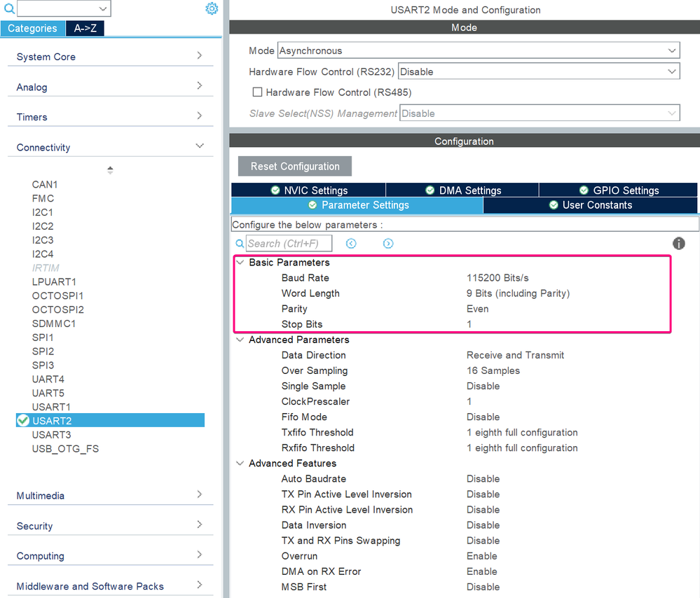Enable Hardware Flow Control (RS485) checkbox

(257, 92)
